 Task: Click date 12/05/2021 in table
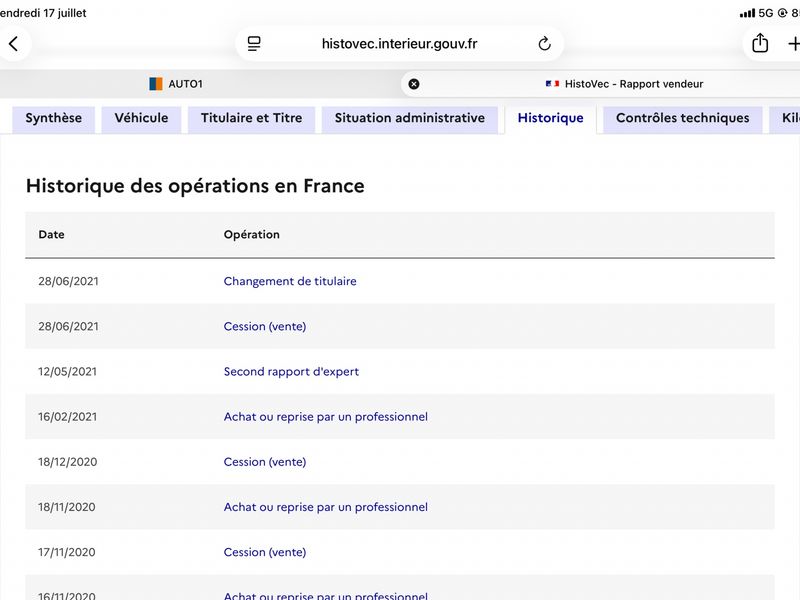(x=67, y=371)
